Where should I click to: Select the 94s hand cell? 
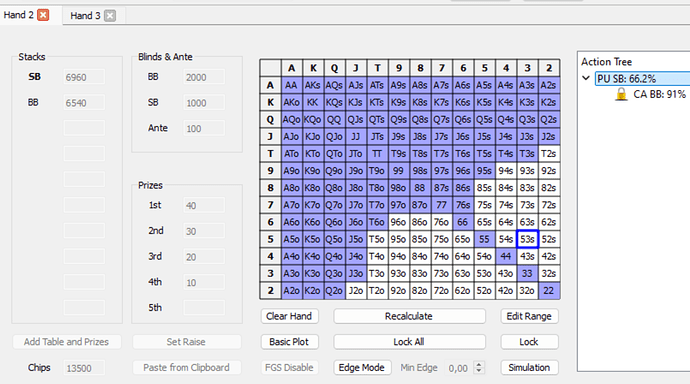tap(506, 171)
